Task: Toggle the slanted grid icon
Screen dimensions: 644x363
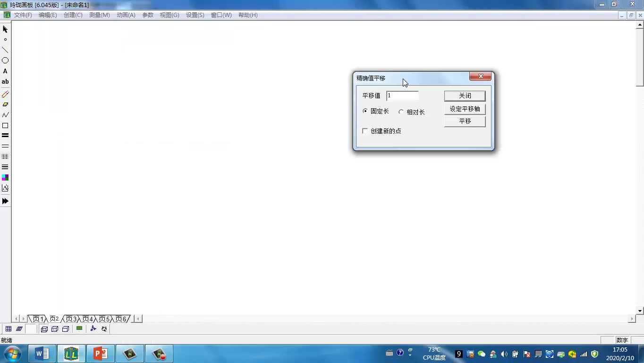Action: tap(19, 329)
